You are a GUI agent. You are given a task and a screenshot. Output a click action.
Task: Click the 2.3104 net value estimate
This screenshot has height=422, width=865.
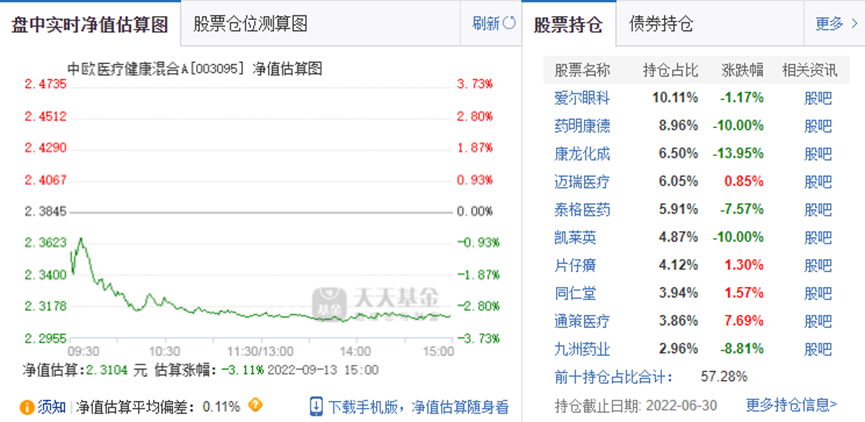click(x=107, y=369)
